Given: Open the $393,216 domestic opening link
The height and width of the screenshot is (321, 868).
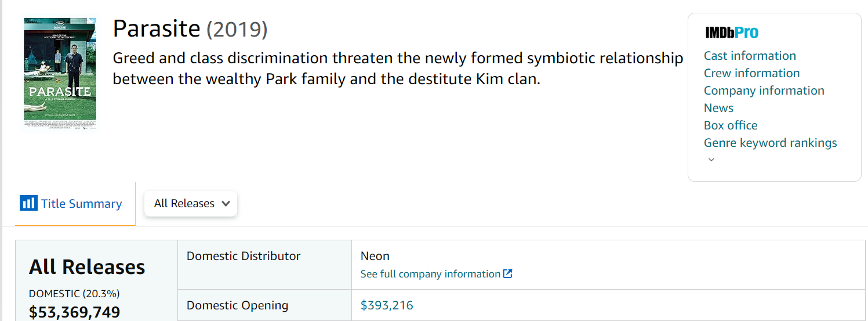Looking at the screenshot, I should point(387,305).
